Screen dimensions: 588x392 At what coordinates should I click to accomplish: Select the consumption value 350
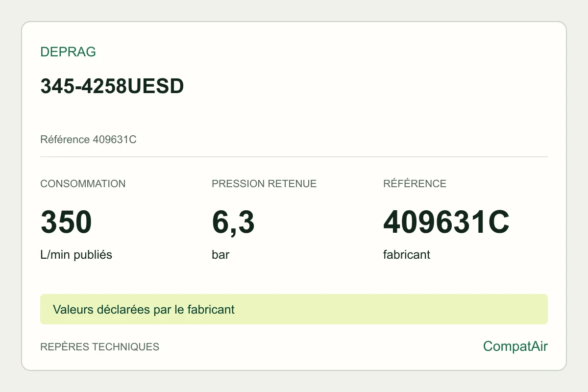tap(66, 222)
